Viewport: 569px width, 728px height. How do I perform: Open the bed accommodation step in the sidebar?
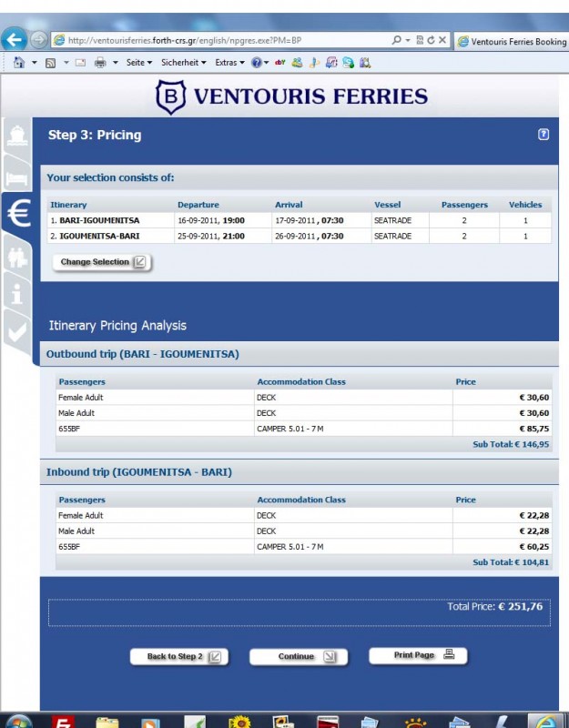[x=17, y=175]
